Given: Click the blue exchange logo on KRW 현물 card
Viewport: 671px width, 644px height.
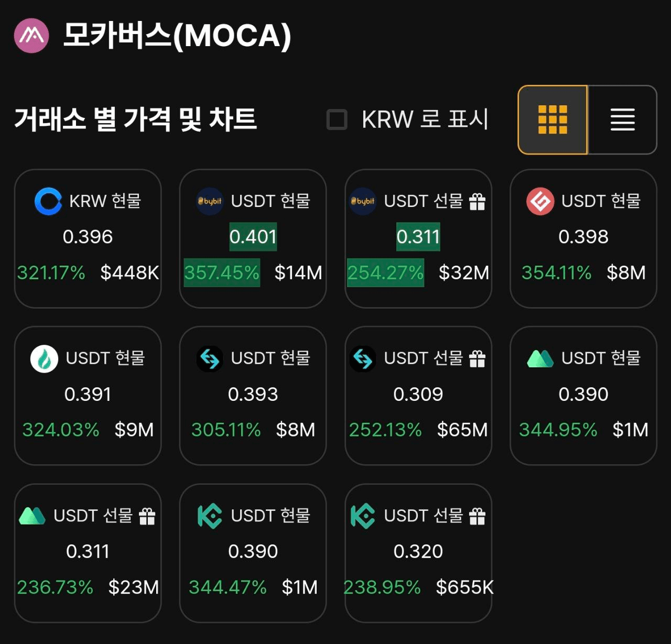Looking at the screenshot, I should coord(48,201).
